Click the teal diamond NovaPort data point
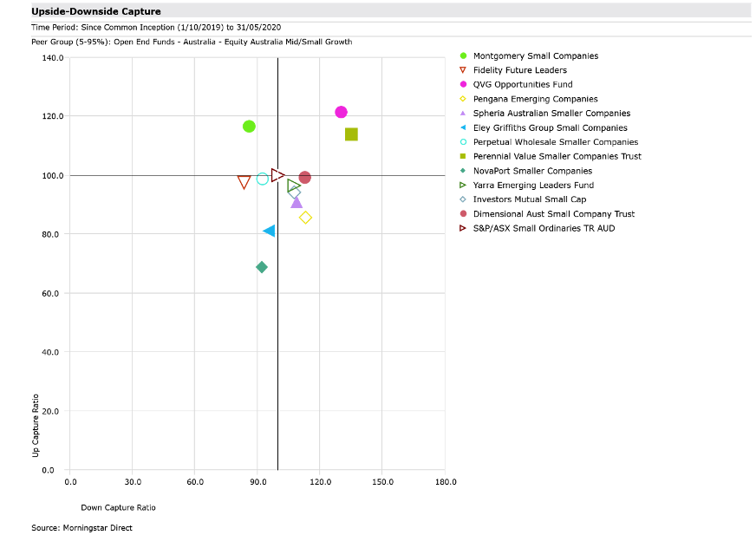Image resolution: width=756 pixels, height=548 pixels. point(262,267)
